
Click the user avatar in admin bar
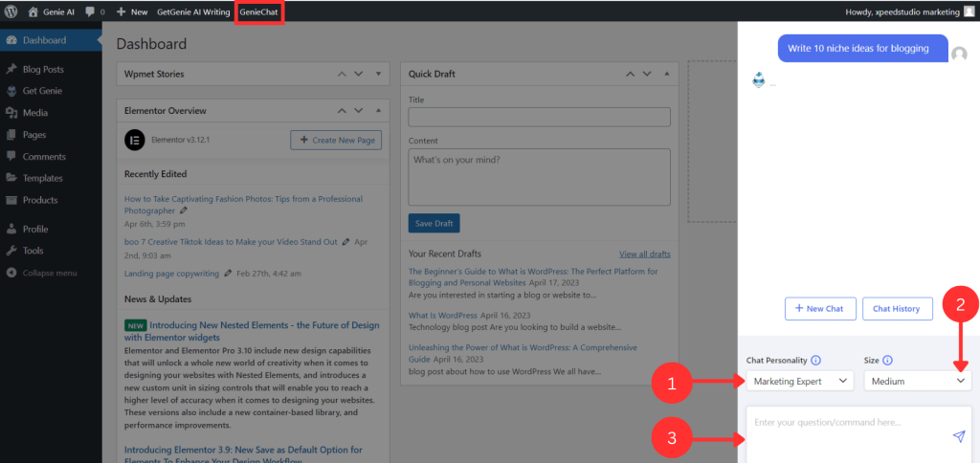click(x=969, y=11)
